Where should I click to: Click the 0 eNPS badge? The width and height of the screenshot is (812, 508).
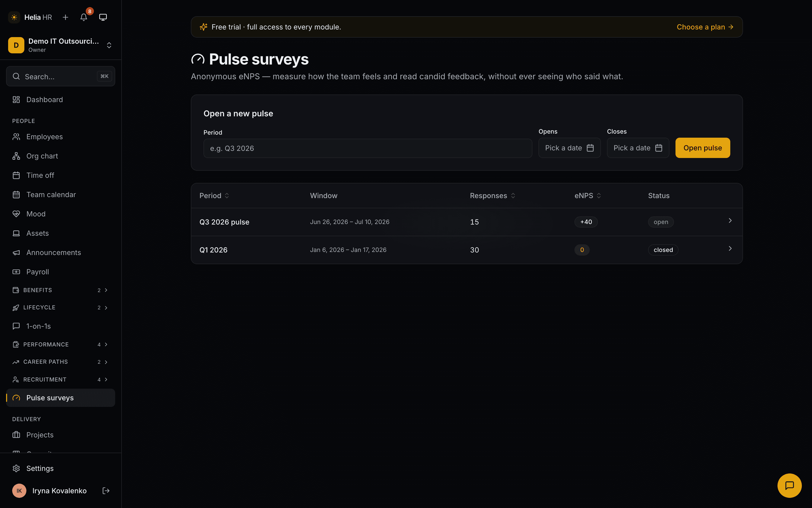(x=582, y=250)
